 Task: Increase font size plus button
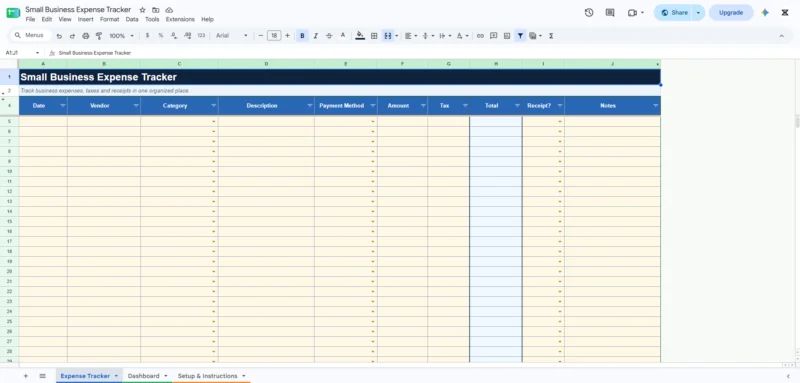coord(287,36)
